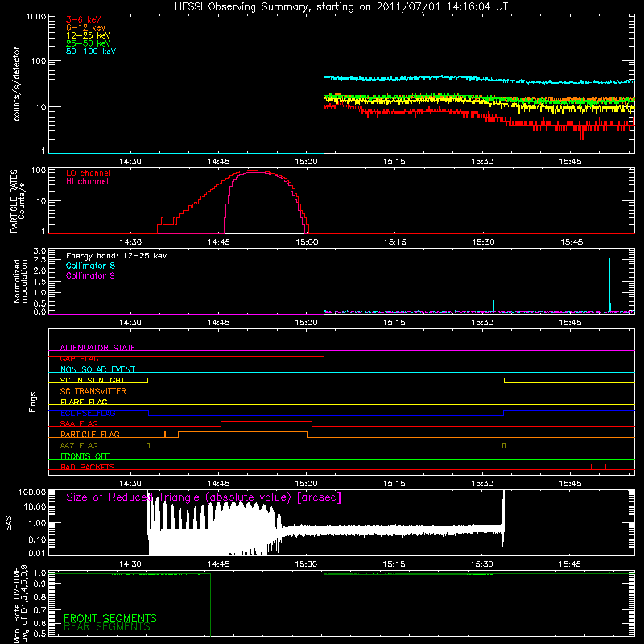Image resolution: width=644 pixels, height=644 pixels.
Task: Click the vertical Flags axis label
Action: (32, 402)
